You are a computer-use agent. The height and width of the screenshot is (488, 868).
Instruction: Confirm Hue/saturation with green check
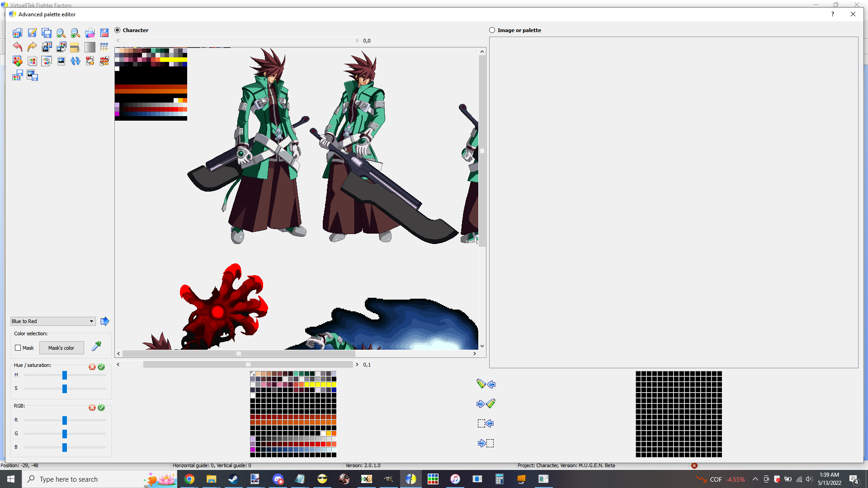click(x=101, y=367)
